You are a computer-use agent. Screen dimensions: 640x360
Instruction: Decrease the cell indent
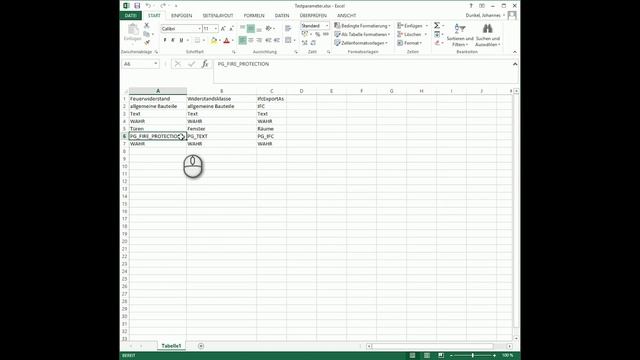[x=268, y=40]
